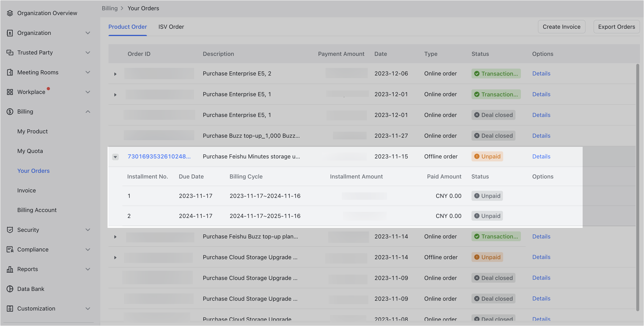The width and height of the screenshot is (644, 326).
Task: Select the Data Bank icon
Action: pos(10,289)
